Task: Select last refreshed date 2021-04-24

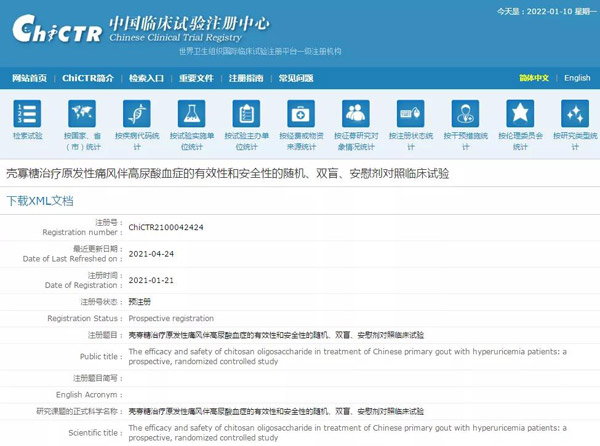Action: click(151, 254)
